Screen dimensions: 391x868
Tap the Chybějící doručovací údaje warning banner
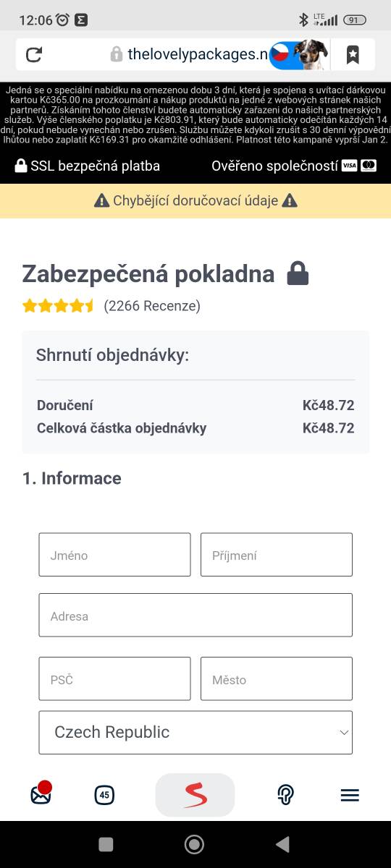[x=195, y=201]
